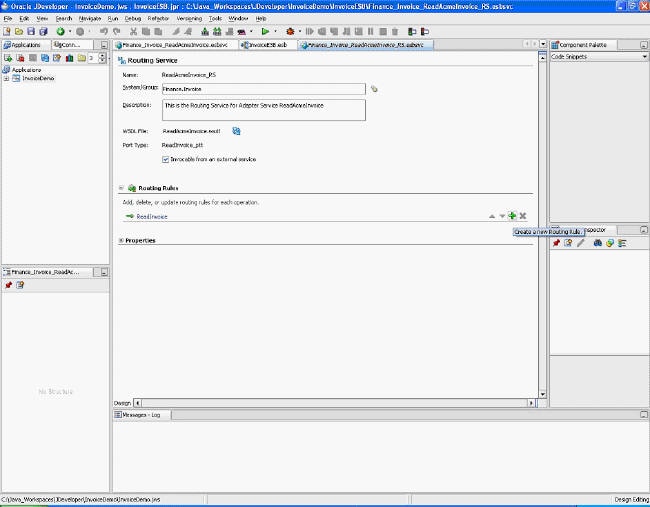Open the Code Snippets dropdown
This screenshot has width=650, height=507.
click(645, 57)
